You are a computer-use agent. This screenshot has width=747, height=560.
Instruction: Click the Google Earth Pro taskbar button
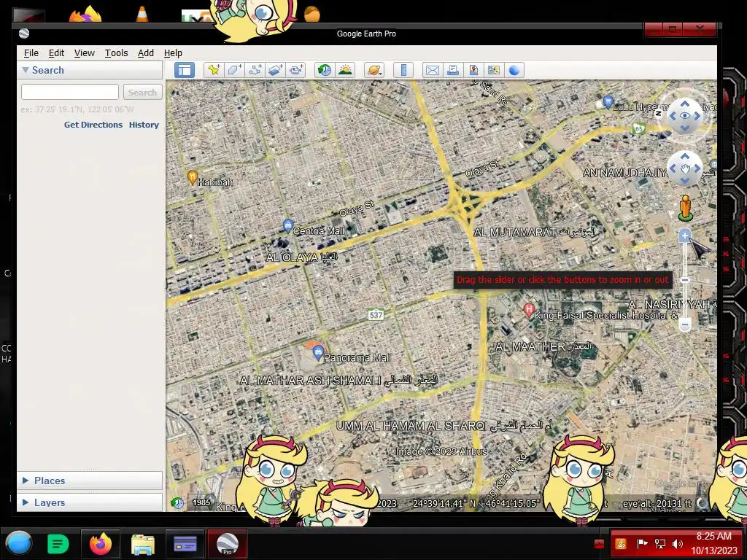228,544
